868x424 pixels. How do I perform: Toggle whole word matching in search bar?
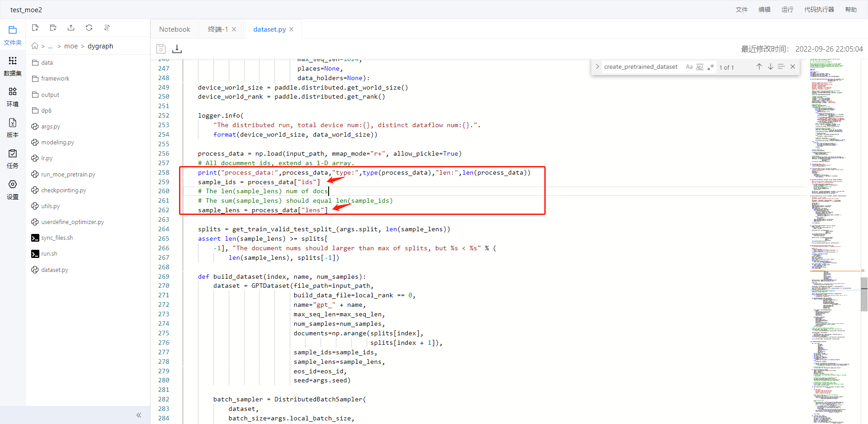click(x=700, y=67)
